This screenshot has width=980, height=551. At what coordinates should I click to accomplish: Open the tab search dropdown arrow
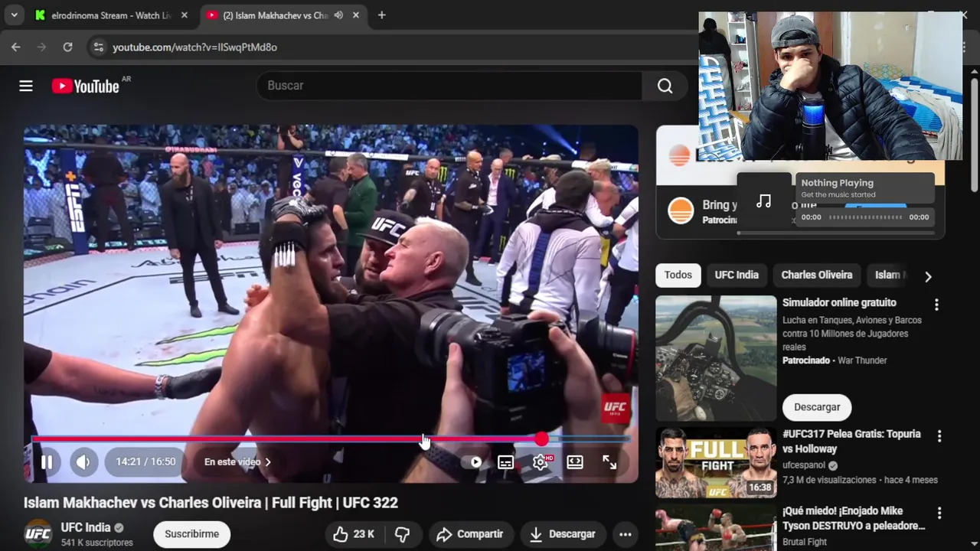click(14, 15)
